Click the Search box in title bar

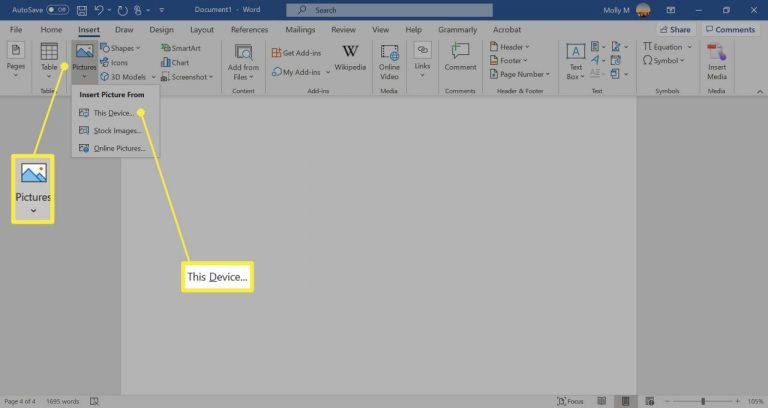pos(389,10)
